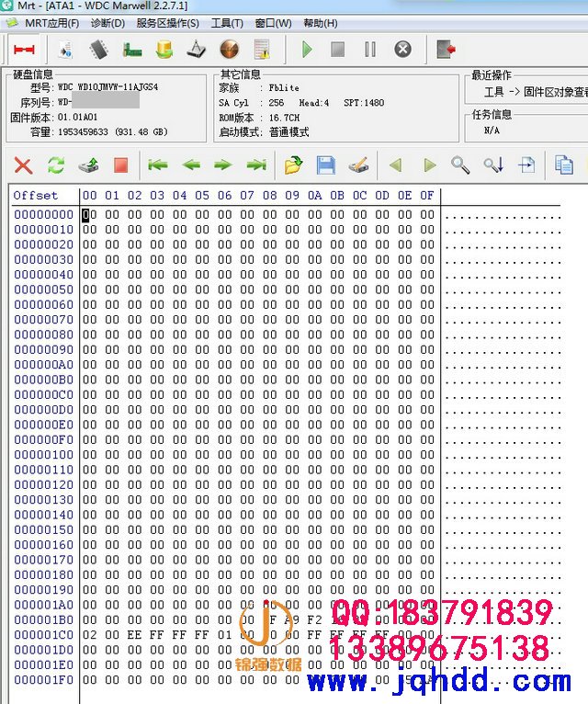Refresh with the green circular arrows icon
The height and width of the screenshot is (704, 588).
pyautogui.click(x=56, y=165)
